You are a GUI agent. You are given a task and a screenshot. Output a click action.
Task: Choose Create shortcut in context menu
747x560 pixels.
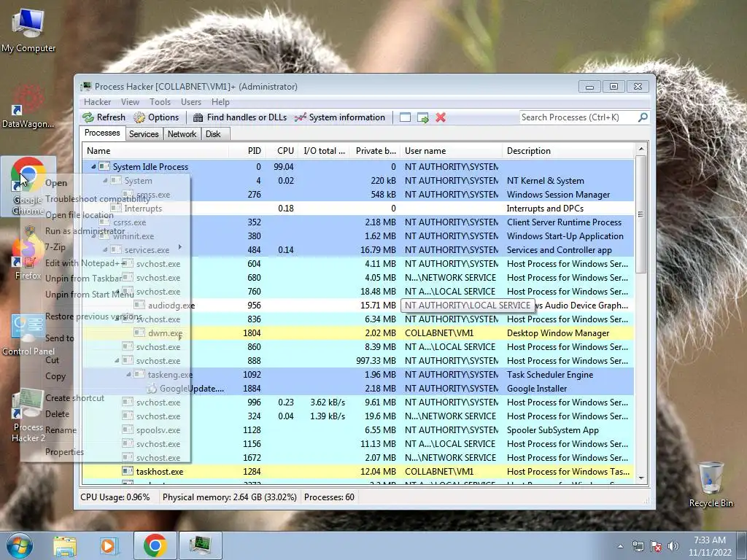point(74,398)
